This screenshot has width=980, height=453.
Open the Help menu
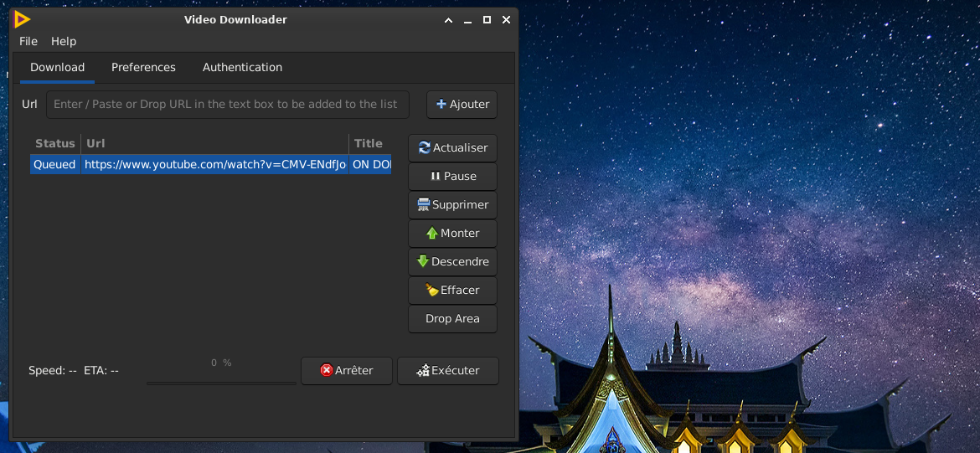[x=64, y=41]
